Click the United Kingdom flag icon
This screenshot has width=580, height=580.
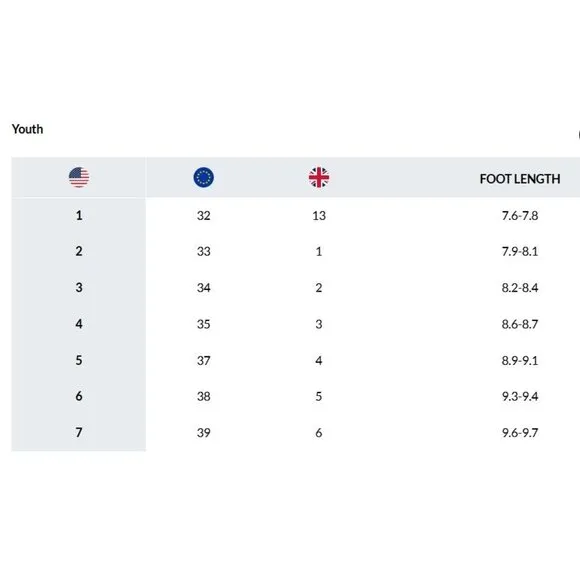pos(319,178)
